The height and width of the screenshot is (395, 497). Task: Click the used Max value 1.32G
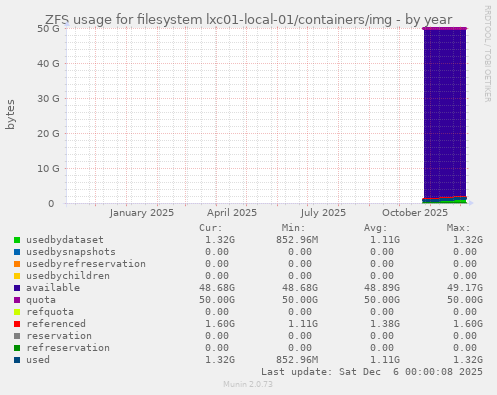pyautogui.click(x=468, y=360)
